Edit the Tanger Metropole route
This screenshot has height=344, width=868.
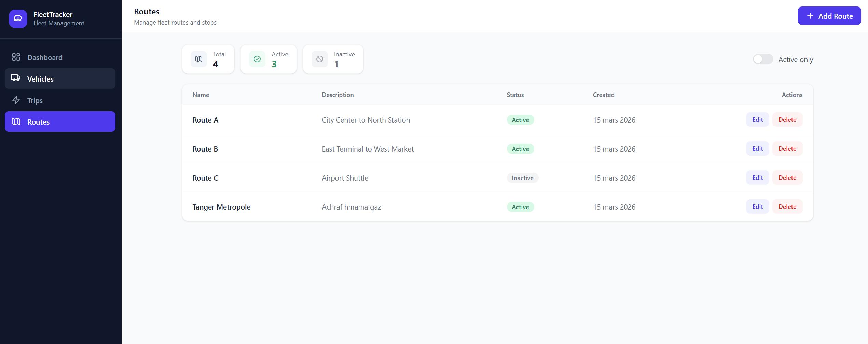757,206
